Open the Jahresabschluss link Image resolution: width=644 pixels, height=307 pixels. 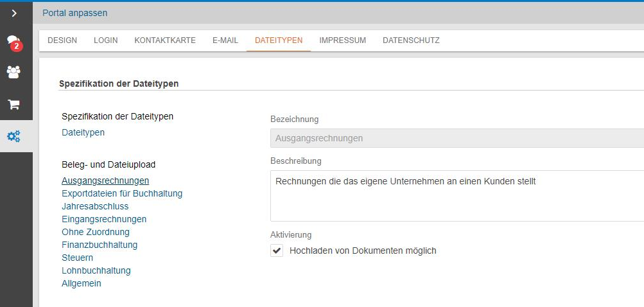tap(95, 206)
